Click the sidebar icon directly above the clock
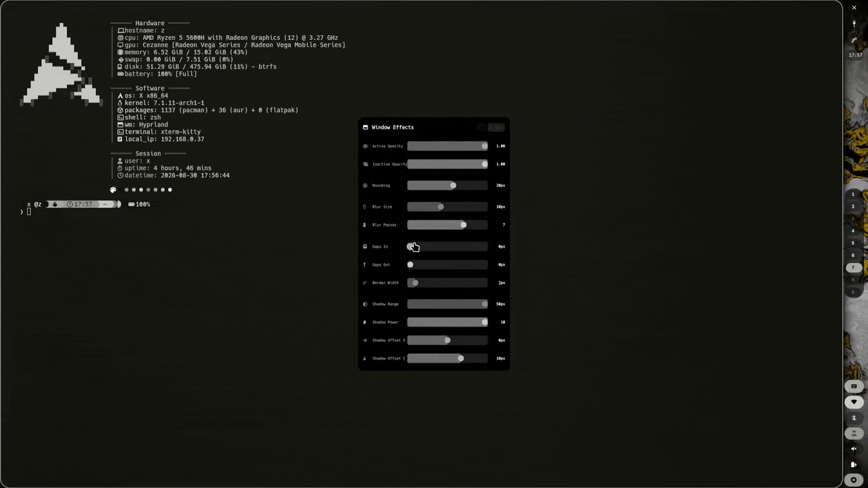Screen dimensions: 868x488 click(x=854, y=41)
